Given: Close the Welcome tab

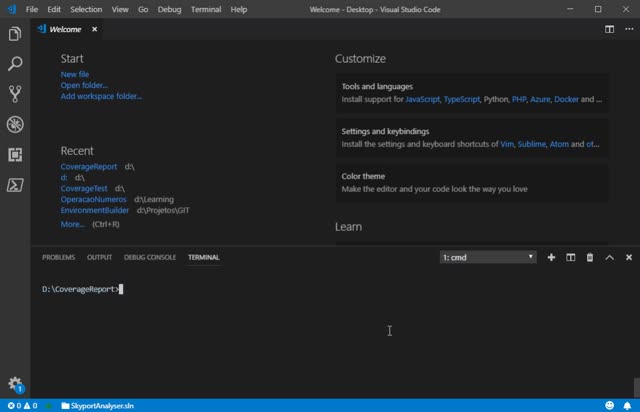Looking at the screenshot, I should tap(94, 29).
